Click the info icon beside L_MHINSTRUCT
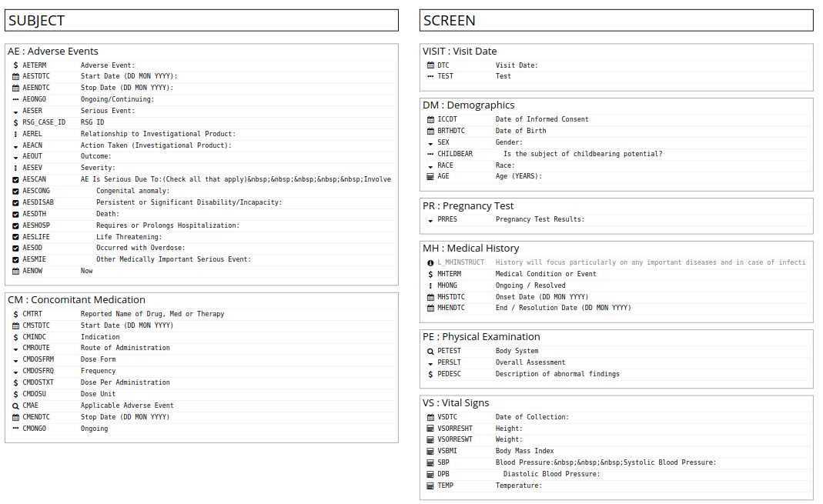The image size is (823, 504). [430, 262]
